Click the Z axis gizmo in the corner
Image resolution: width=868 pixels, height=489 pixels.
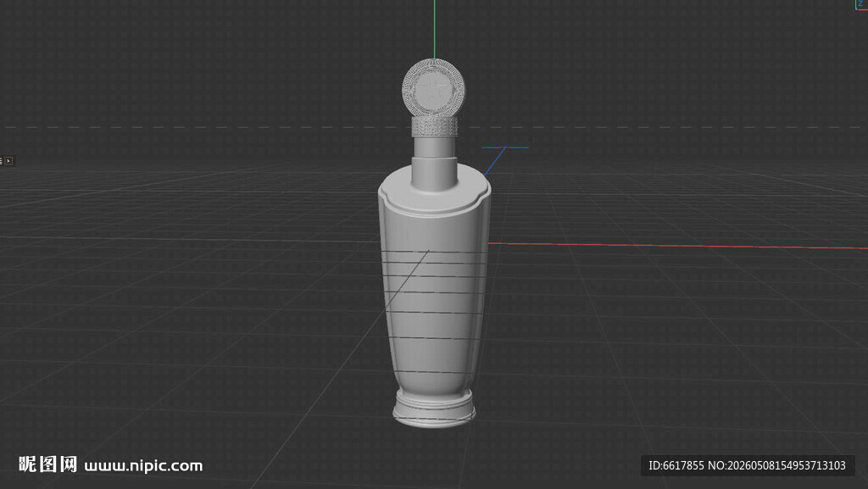[861, 4]
